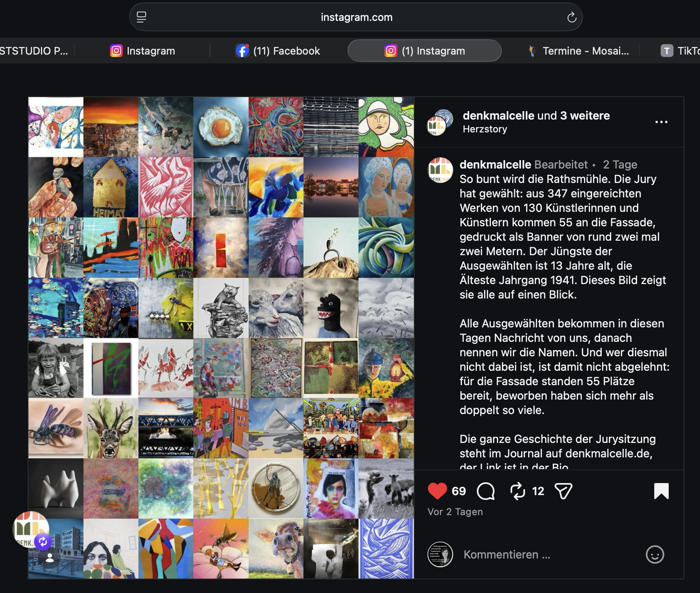This screenshot has height=593, width=700.
Task: Show the "3 weitere" collaborators
Action: [x=585, y=116]
